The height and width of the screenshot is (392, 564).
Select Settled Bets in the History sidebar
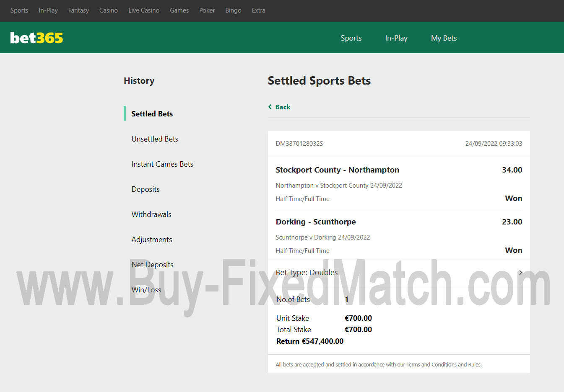click(x=152, y=114)
